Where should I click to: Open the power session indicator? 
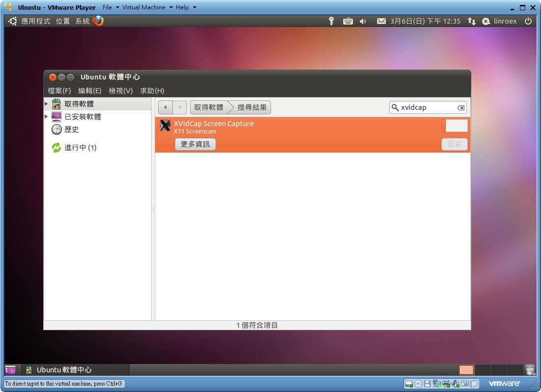pyautogui.click(x=528, y=21)
